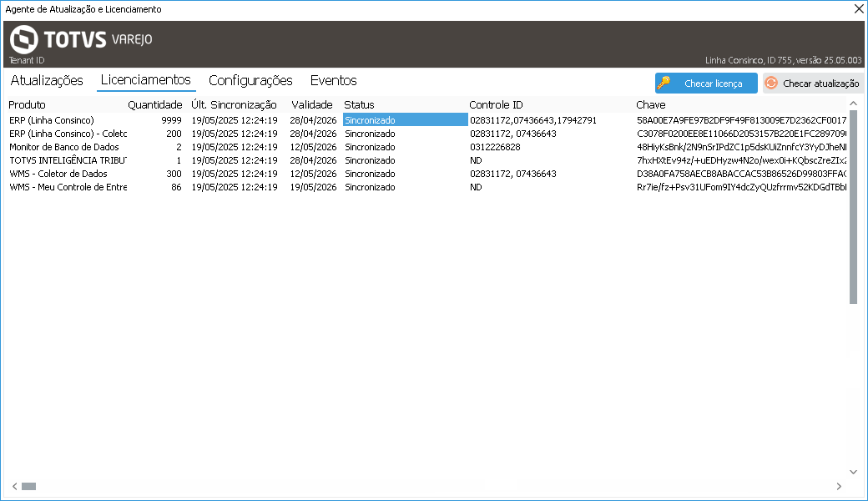Click the Chave starting with D38A0FA758AECB

point(741,174)
